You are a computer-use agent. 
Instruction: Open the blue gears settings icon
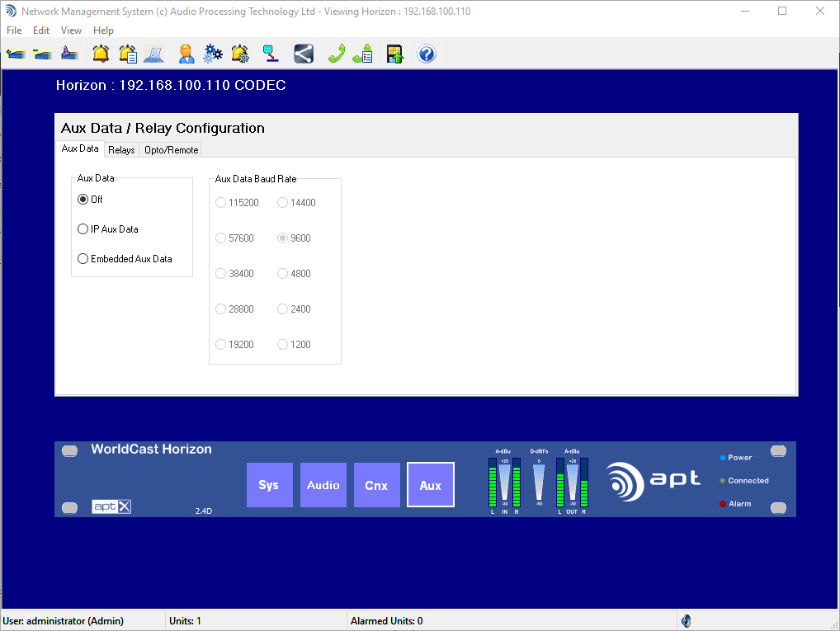213,54
